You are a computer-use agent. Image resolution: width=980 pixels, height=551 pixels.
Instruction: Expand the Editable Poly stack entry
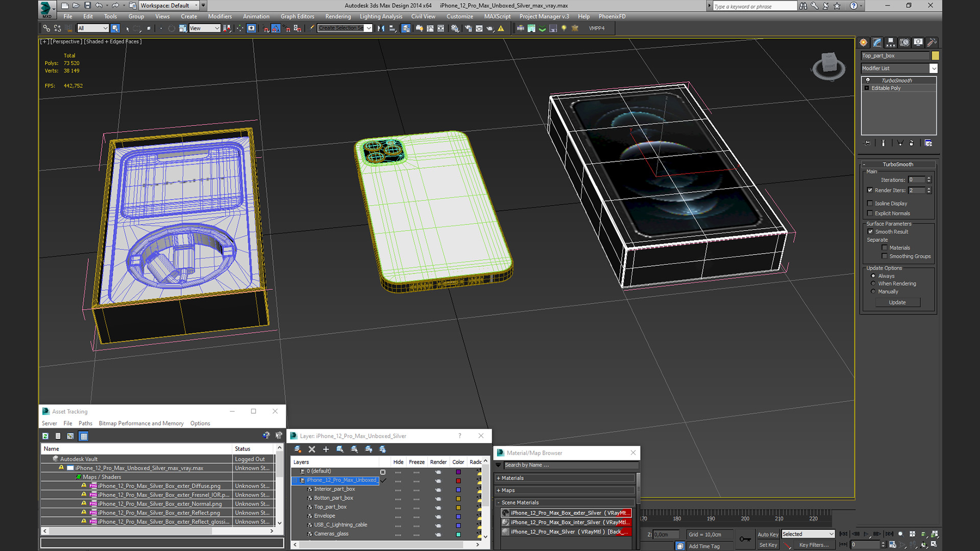tap(867, 88)
